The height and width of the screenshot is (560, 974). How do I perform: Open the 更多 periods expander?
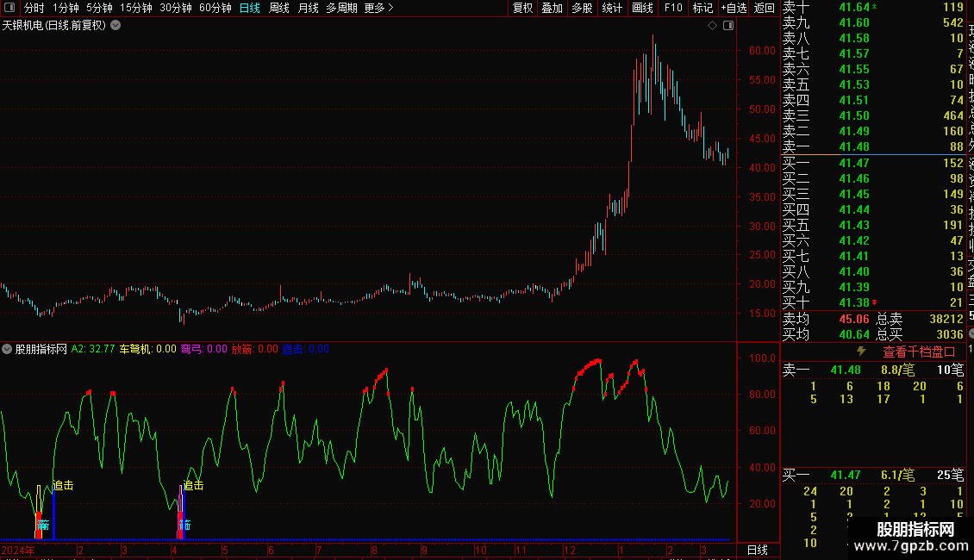point(379,8)
